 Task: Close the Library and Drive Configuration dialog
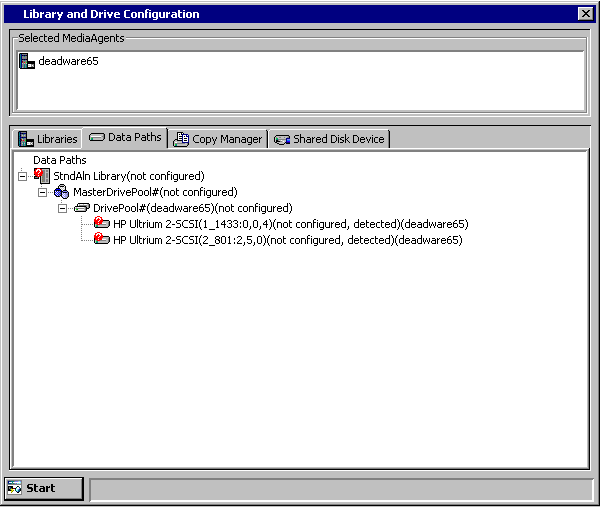click(x=585, y=14)
